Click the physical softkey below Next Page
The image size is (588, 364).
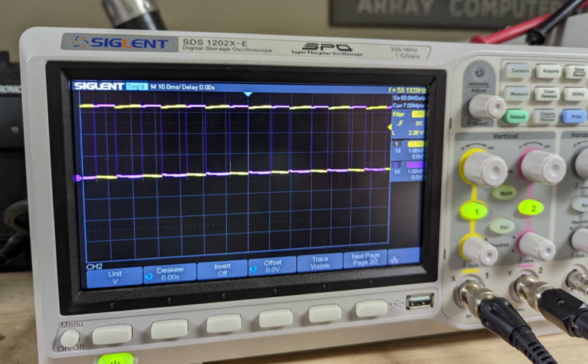[x=370, y=308]
